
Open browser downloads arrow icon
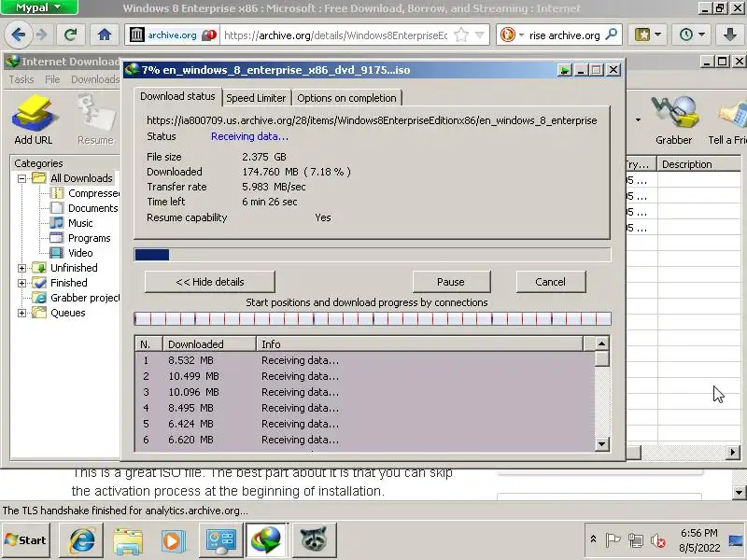pos(729,35)
